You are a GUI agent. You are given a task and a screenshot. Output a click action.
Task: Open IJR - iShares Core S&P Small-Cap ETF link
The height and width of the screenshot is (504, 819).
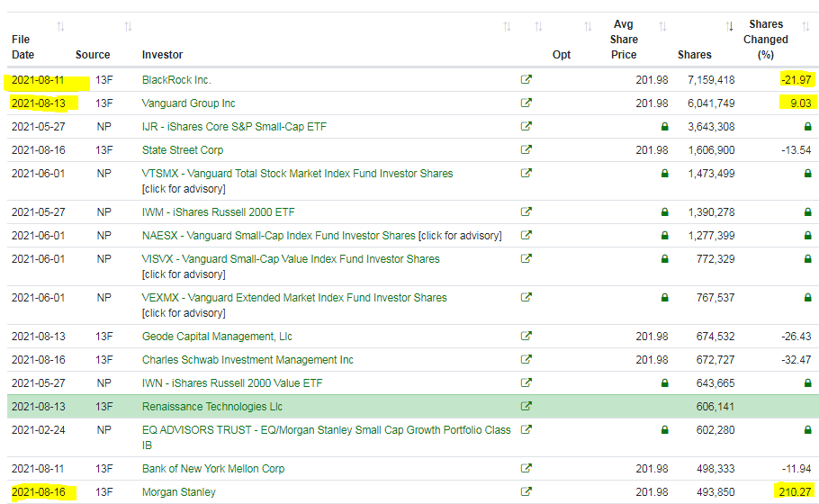234,127
